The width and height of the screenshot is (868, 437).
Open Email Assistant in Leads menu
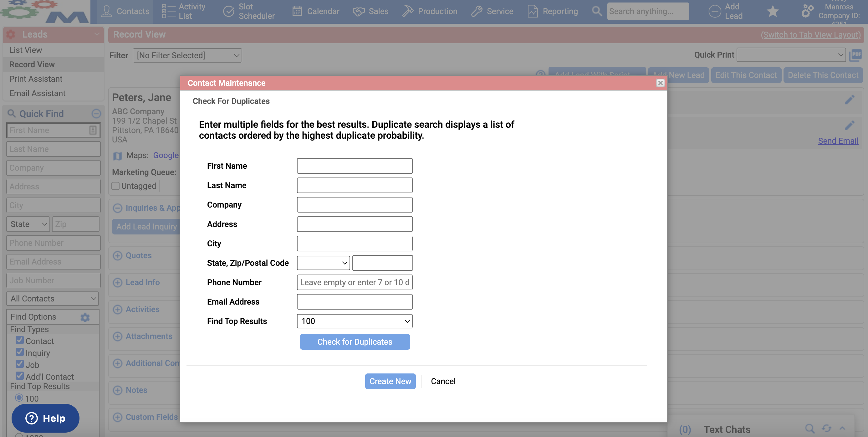coord(38,93)
